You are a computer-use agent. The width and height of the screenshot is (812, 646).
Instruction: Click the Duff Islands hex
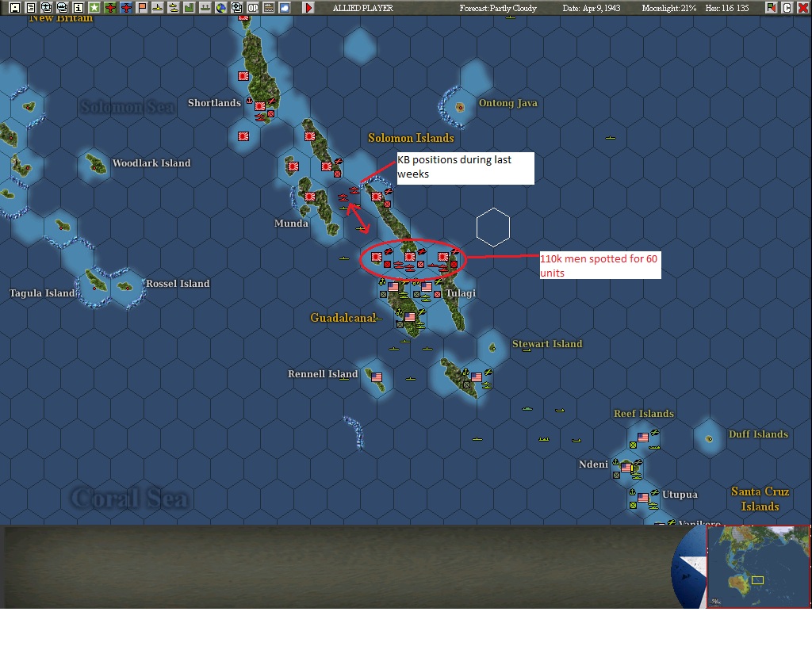(x=710, y=439)
